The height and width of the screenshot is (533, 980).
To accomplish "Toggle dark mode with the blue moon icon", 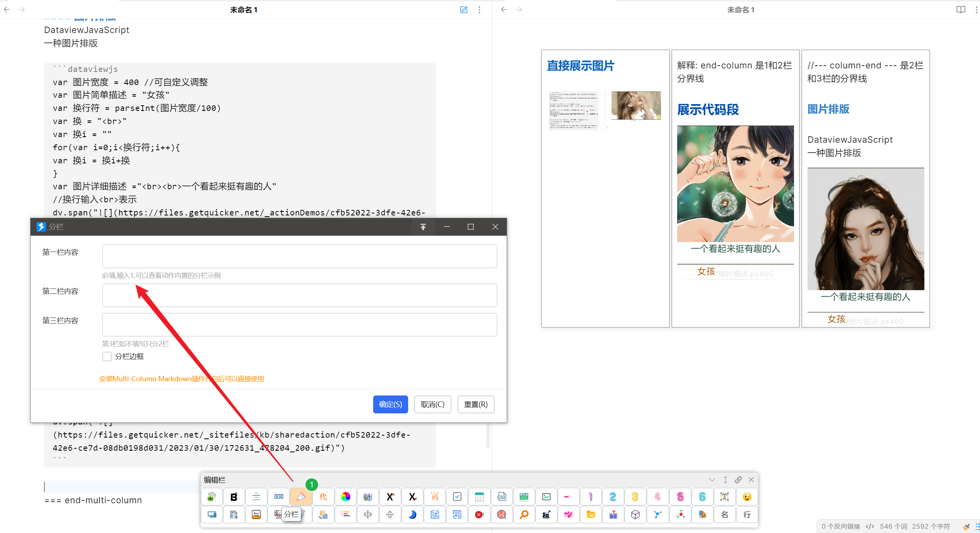I will click(x=413, y=515).
